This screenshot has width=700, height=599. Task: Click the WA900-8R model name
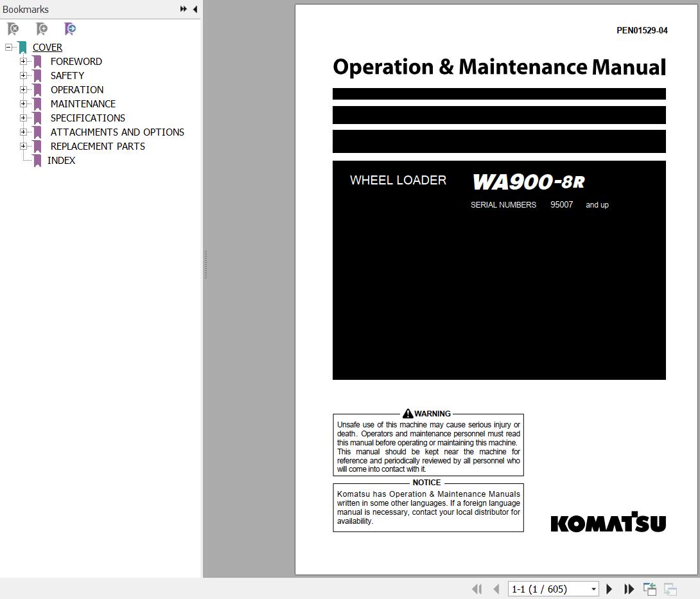[529, 182]
